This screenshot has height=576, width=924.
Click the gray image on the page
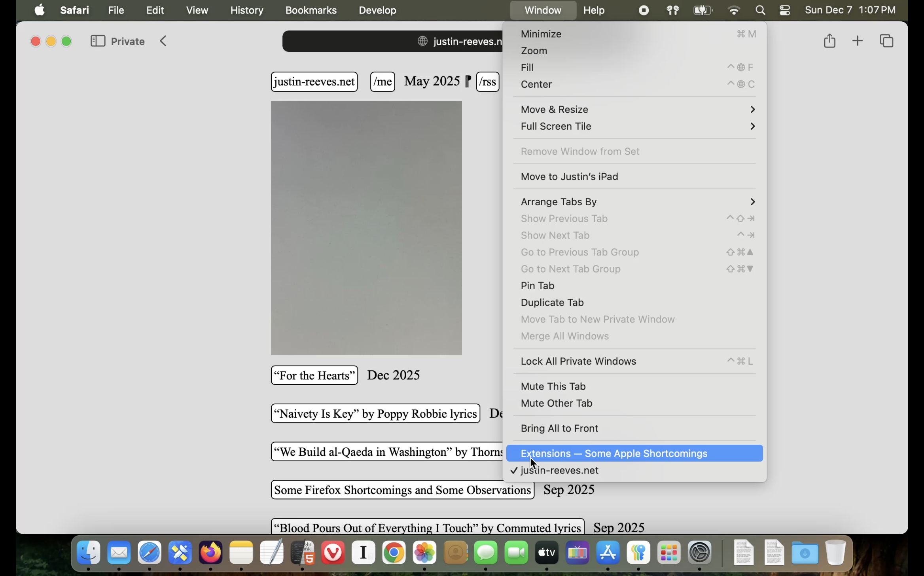366,228
